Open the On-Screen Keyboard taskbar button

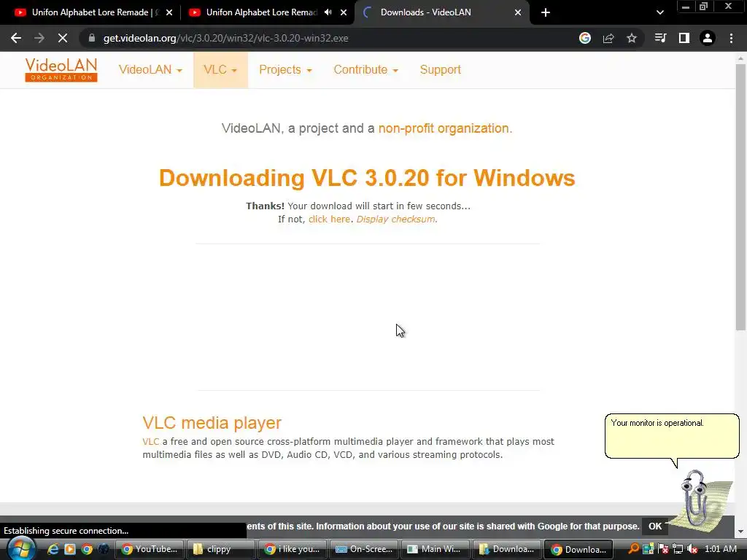(x=363, y=549)
